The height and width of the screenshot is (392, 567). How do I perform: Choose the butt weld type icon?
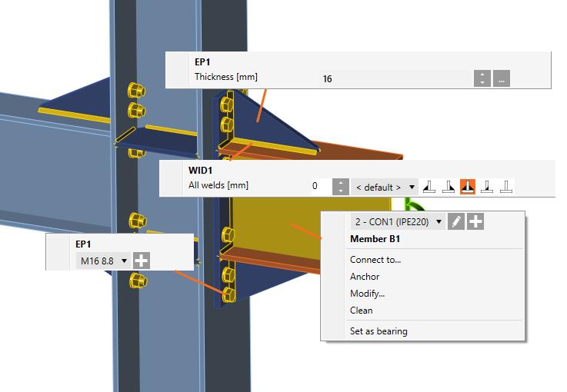[487, 187]
